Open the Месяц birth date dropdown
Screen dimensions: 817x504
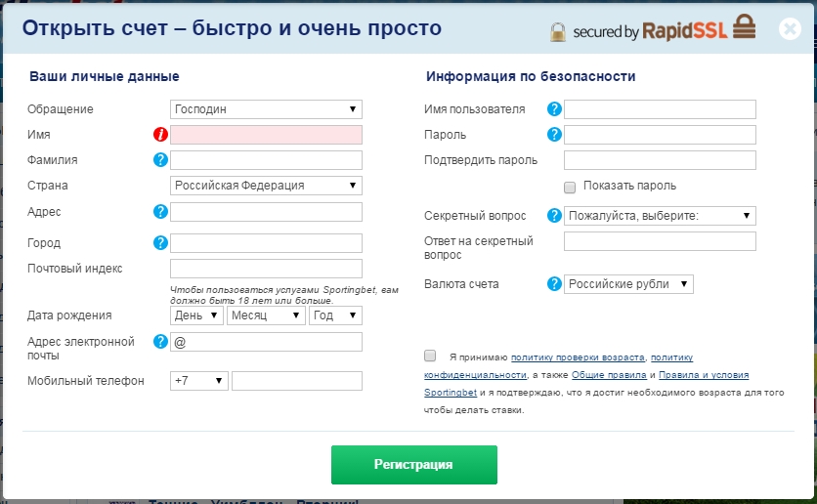(266, 315)
